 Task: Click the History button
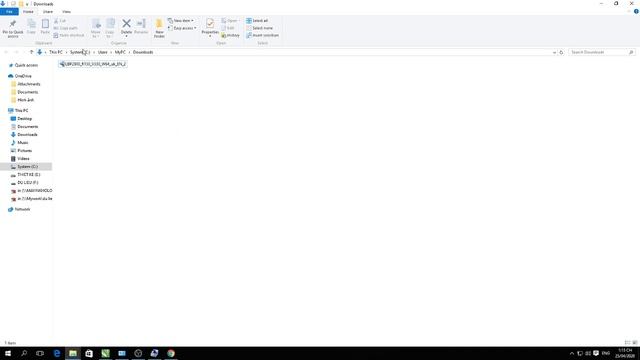(231, 36)
